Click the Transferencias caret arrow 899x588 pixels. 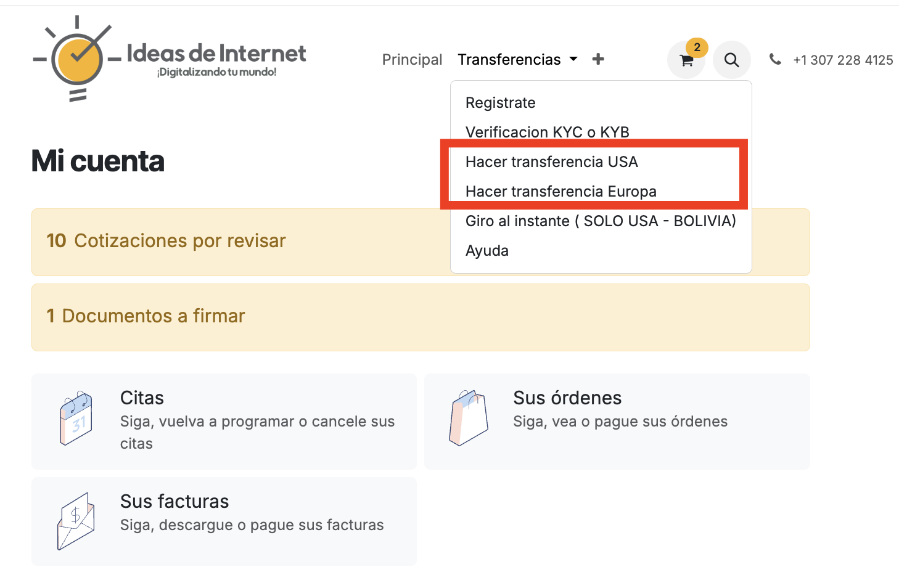[573, 59]
